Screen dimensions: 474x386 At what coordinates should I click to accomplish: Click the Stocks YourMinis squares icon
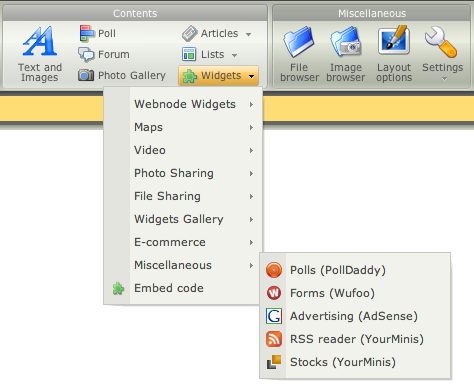click(x=274, y=362)
